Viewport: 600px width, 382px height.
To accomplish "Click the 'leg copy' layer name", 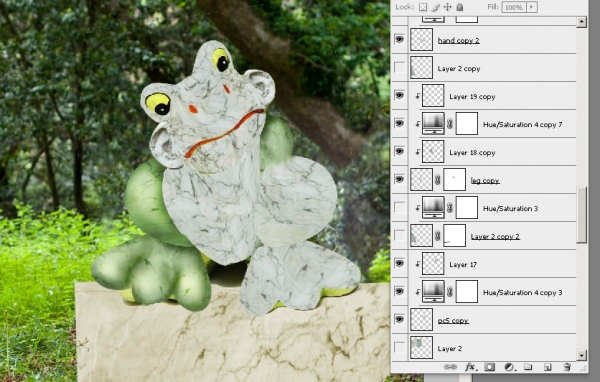I will 485,180.
